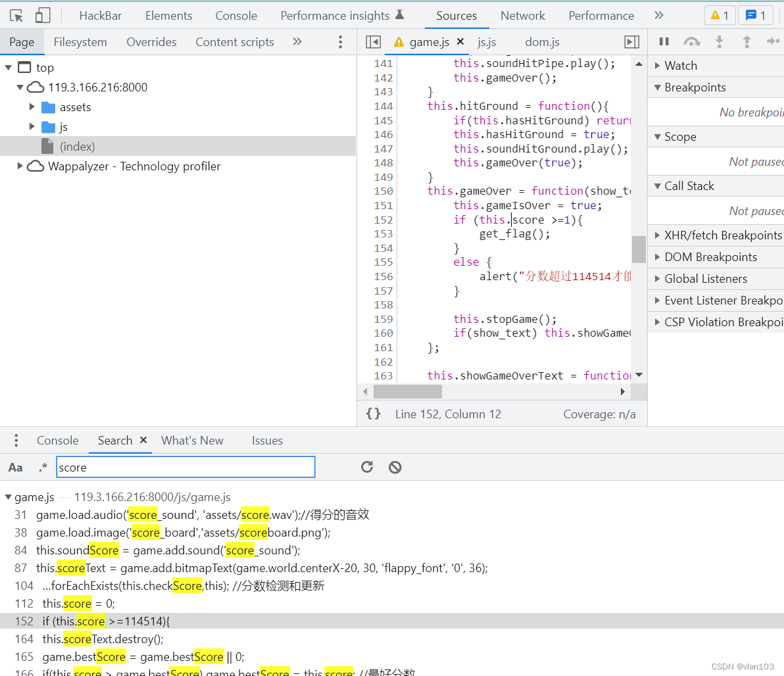Switch to the Network tab
Screen dimensions: 784x676
pos(522,15)
